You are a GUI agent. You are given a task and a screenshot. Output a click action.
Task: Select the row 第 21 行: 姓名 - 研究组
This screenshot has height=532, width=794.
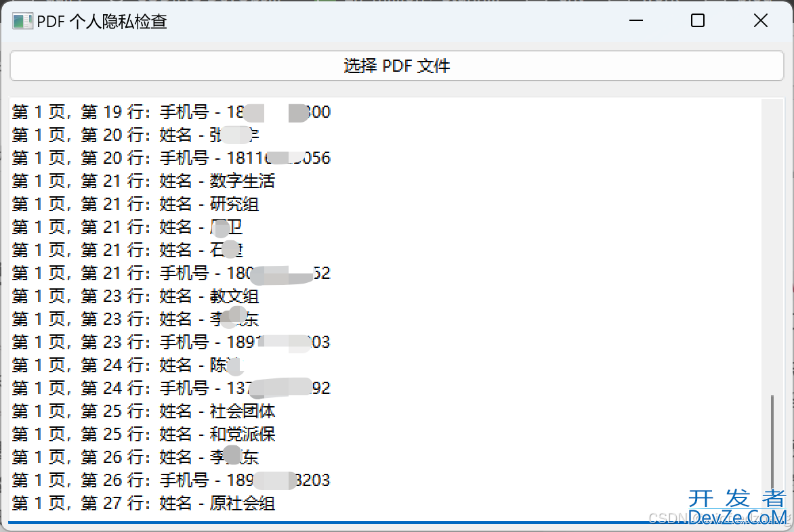135,204
